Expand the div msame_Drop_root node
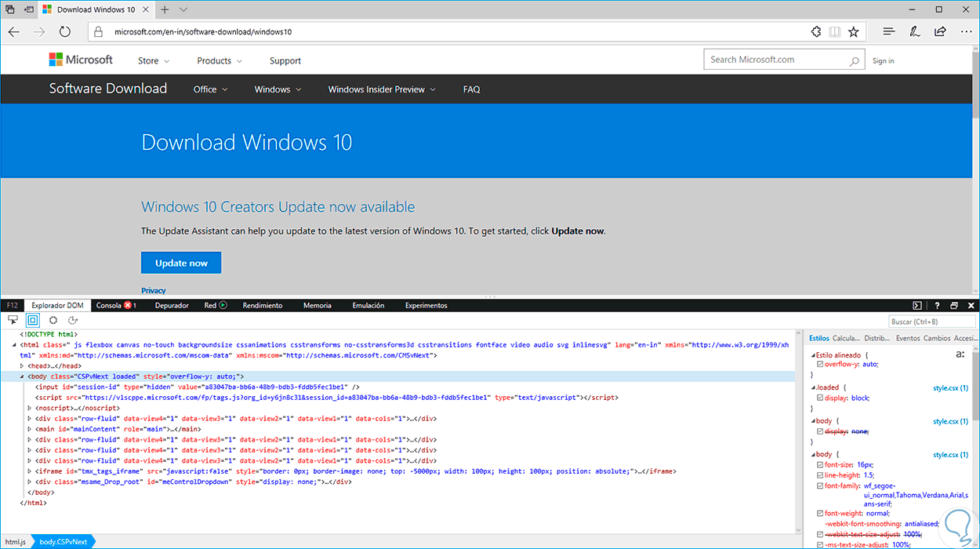 pos(30,482)
